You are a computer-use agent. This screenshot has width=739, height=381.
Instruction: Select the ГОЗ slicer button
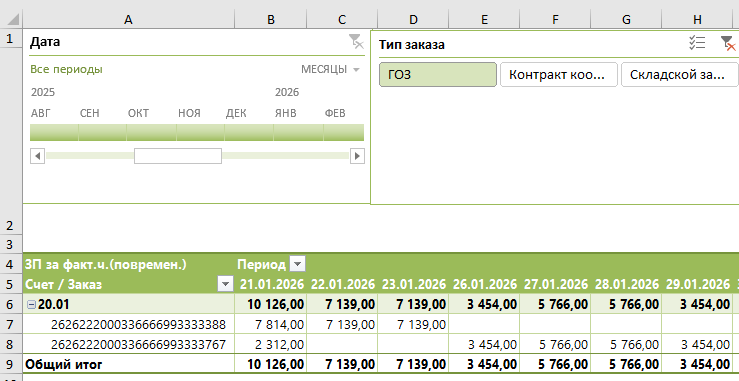click(x=438, y=75)
